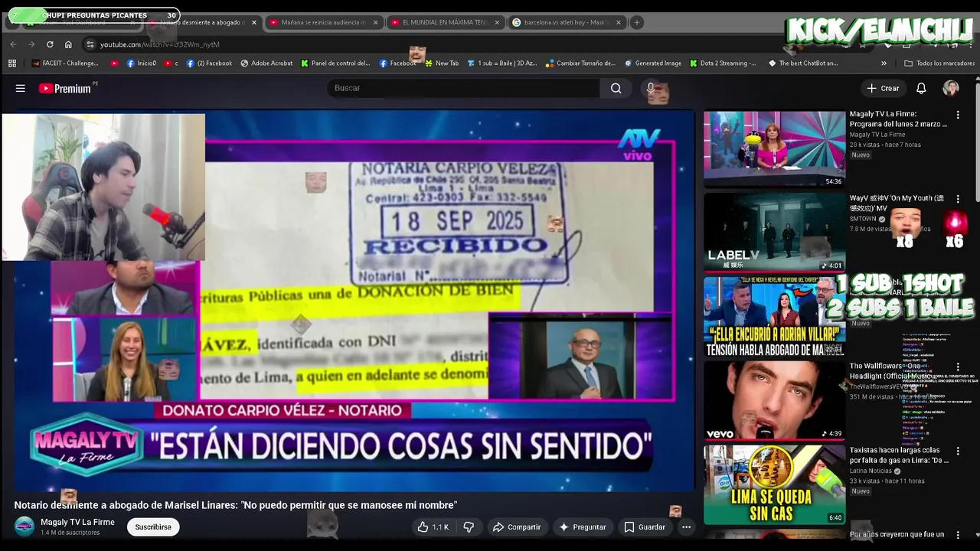
Task: Open the 'Cambiar Tamaño de...' bookmark
Action: [580, 64]
